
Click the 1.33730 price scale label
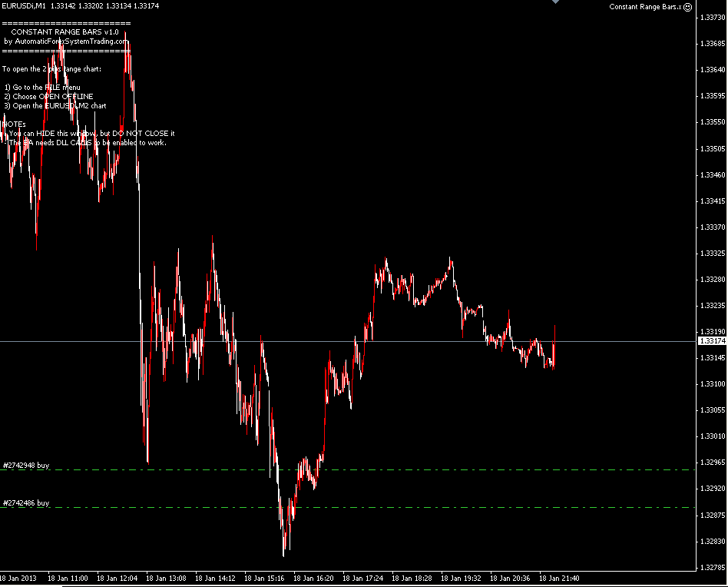pyautogui.click(x=713, y=17)
